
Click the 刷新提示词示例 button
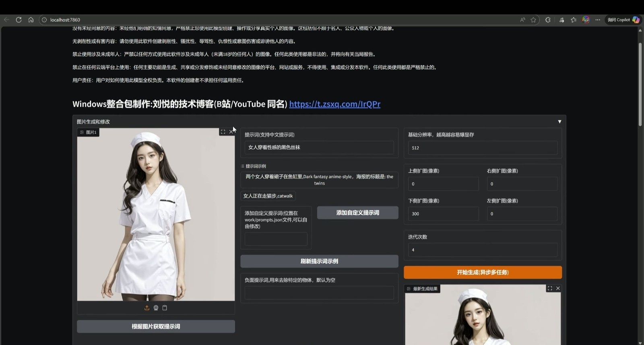click(x=319, y=261)
